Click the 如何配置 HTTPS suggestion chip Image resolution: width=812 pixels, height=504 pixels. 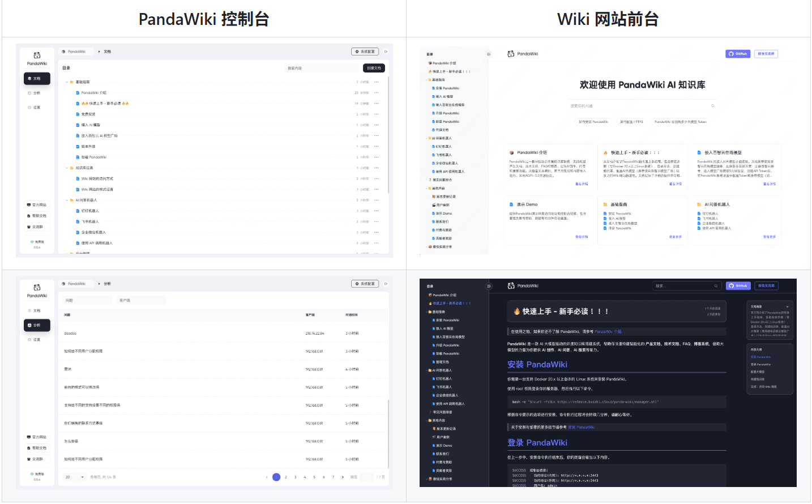point(631,122)
